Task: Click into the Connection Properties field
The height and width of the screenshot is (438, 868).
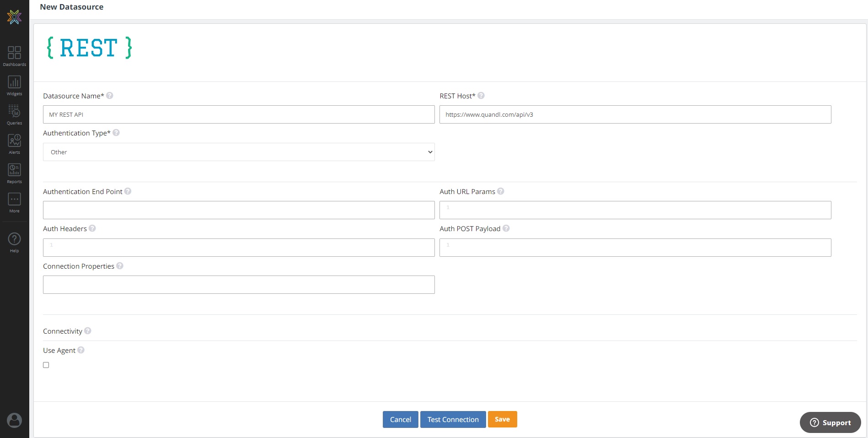Action: pos(238,285)
